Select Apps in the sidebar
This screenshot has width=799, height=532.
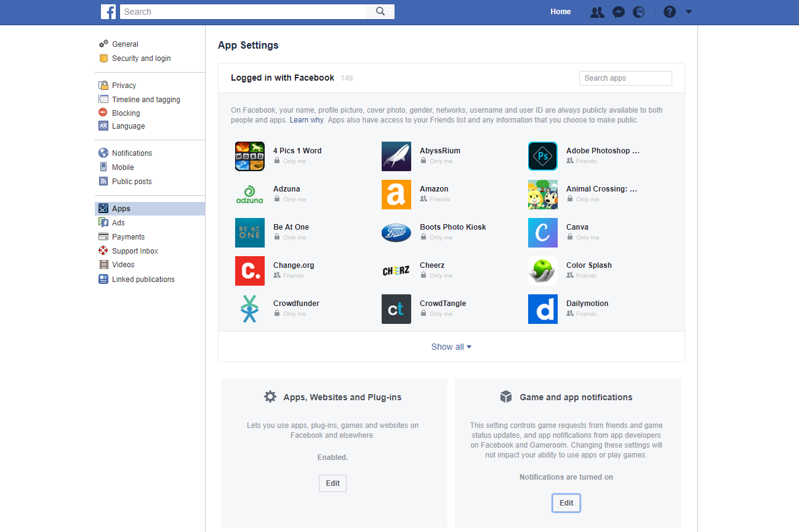(150, 209)
